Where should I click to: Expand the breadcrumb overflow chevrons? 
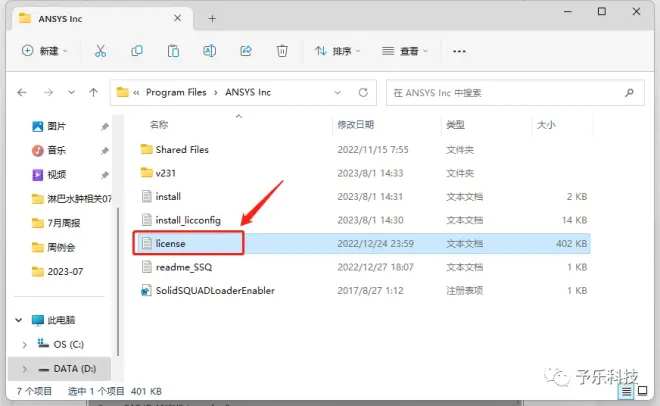point(136,92)
